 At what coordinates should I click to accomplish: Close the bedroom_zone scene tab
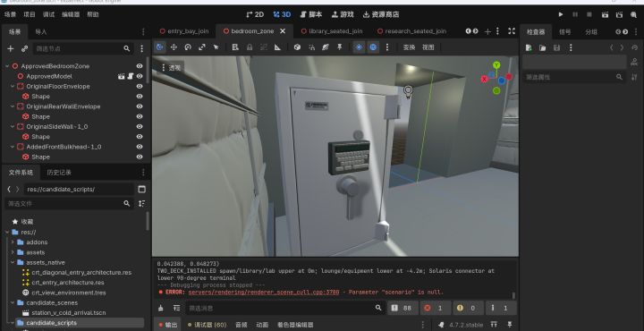click(x=283, y=31)
